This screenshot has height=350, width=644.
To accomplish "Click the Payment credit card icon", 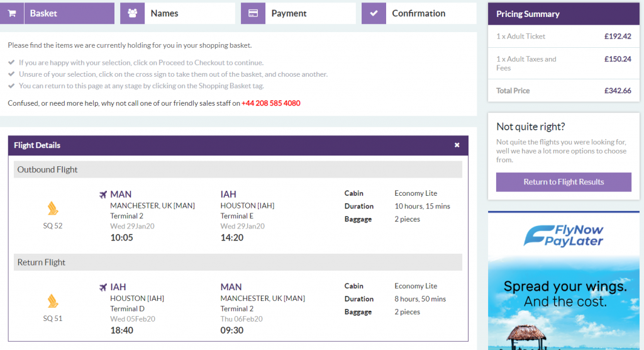I will (253, 13).
